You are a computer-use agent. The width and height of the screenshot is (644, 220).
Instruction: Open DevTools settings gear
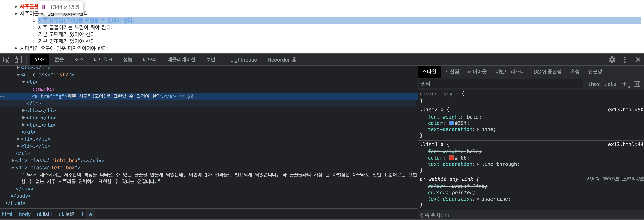[x=612, y=60]
